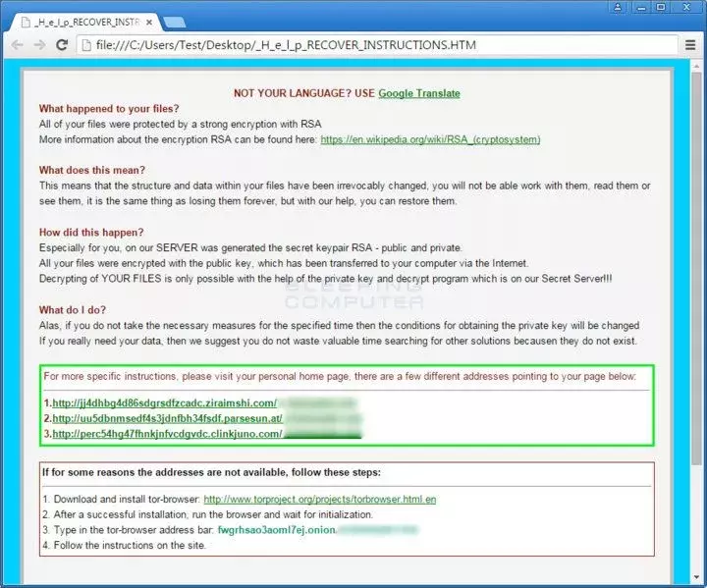
Task: Click the browser Forward arrow
Action: pyautogui.click(x=39, y=45)
